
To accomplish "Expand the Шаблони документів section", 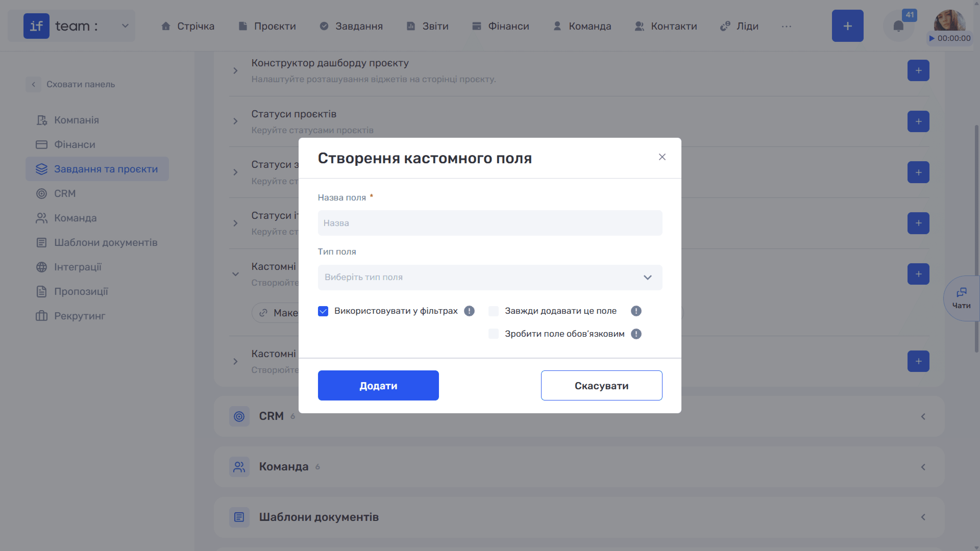I will point(923,517).
